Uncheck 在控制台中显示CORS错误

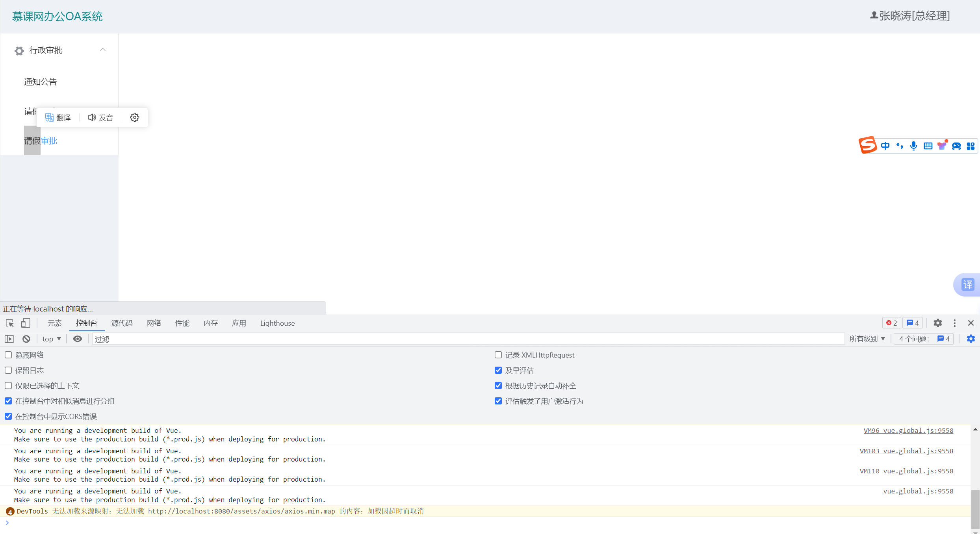[x=8, y=416]
